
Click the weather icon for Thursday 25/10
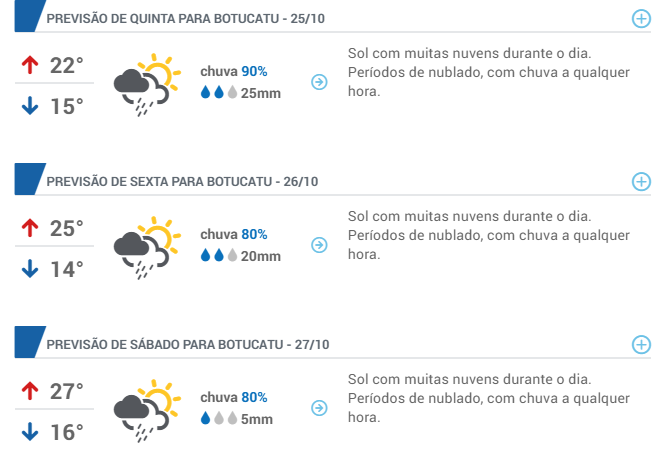click(147, 85)
